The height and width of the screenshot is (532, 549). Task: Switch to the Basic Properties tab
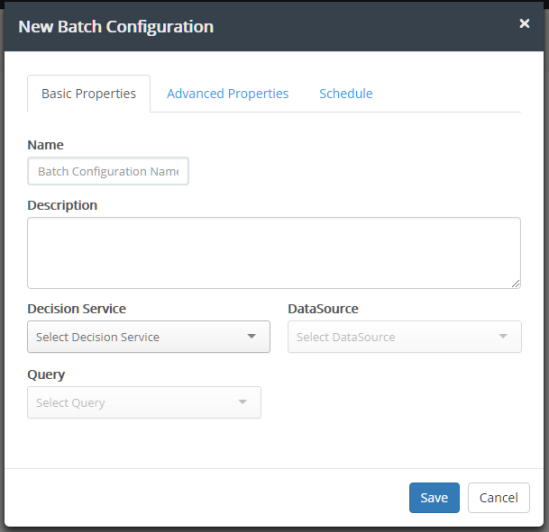click(x=89, y=94)
